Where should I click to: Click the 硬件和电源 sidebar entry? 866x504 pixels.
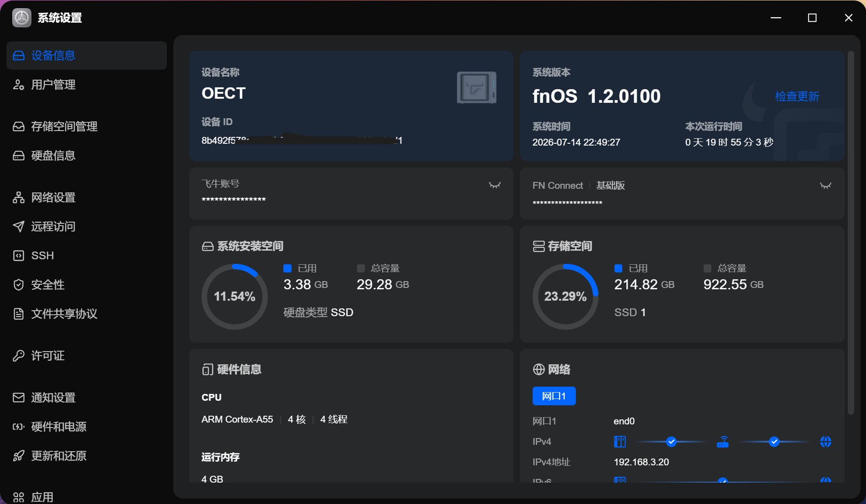[x=86, y=427]
